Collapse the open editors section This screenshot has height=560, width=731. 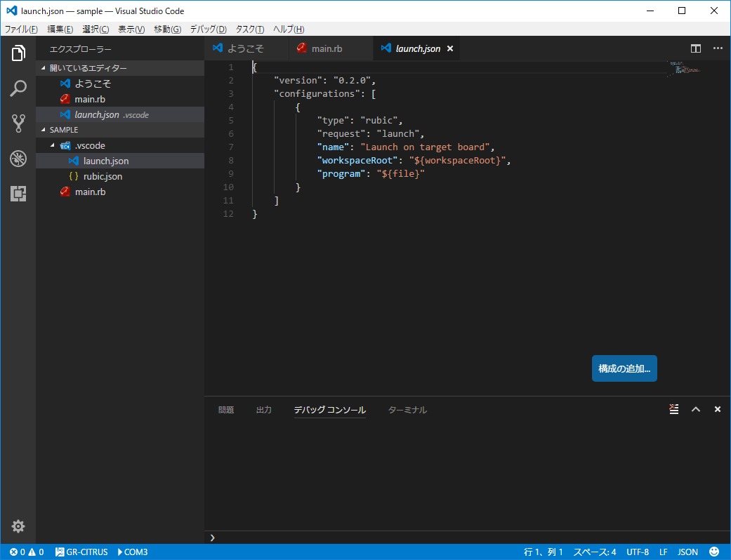pos(120,68)
